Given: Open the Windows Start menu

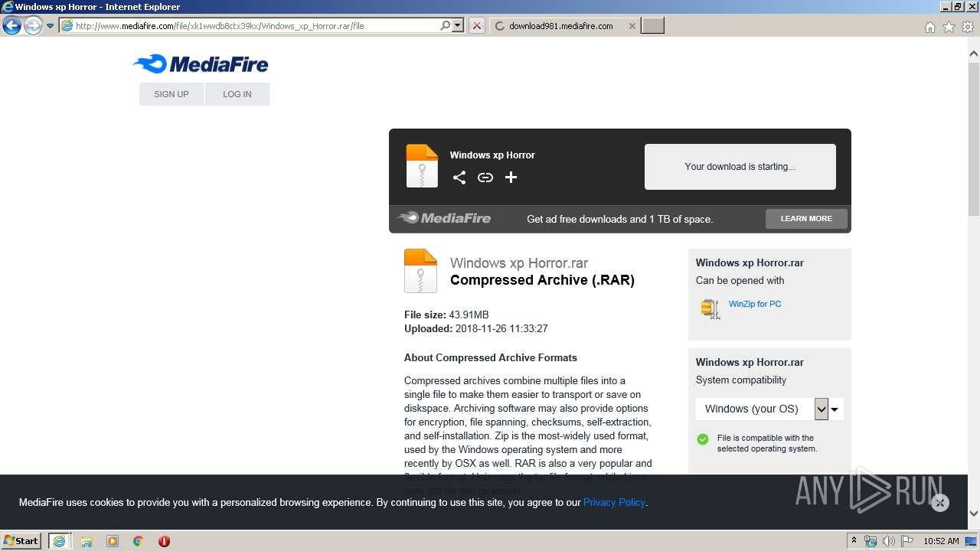Looking at the screenshot, I should point(21,540).
